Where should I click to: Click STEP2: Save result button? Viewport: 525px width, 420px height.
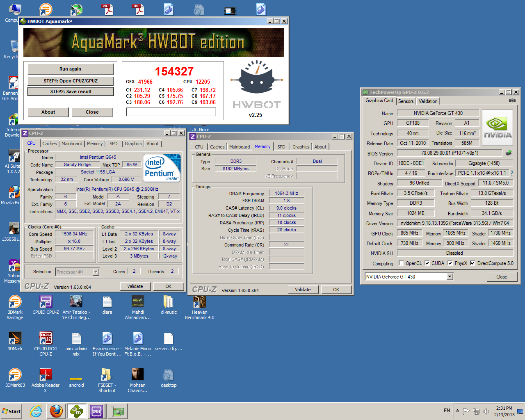pyautogui.click(x=70, y=91)
